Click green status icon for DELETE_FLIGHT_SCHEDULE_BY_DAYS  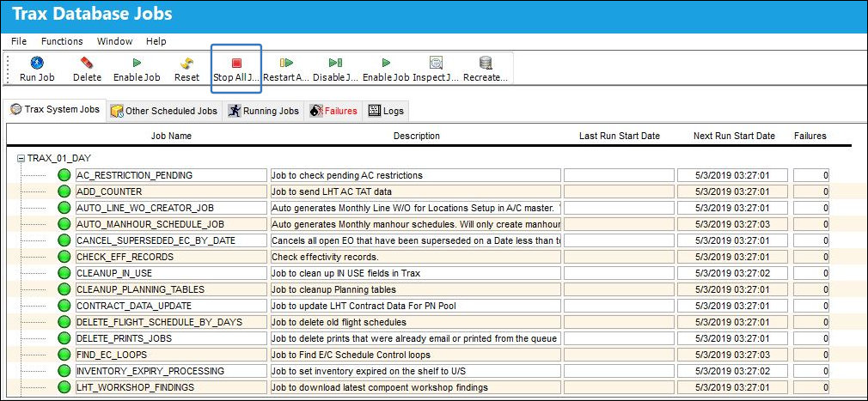click(x=64, y=323)
